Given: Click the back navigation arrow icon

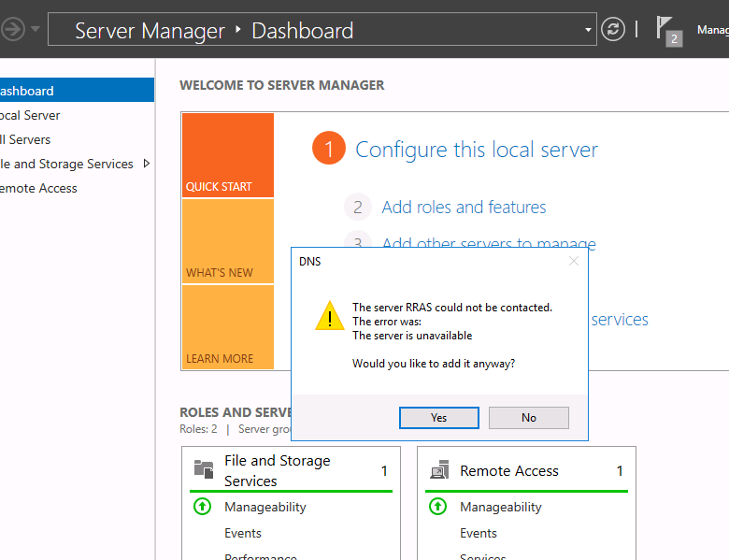Looking at the screenshot, I should pyautogui.click(x=12, y=29).
